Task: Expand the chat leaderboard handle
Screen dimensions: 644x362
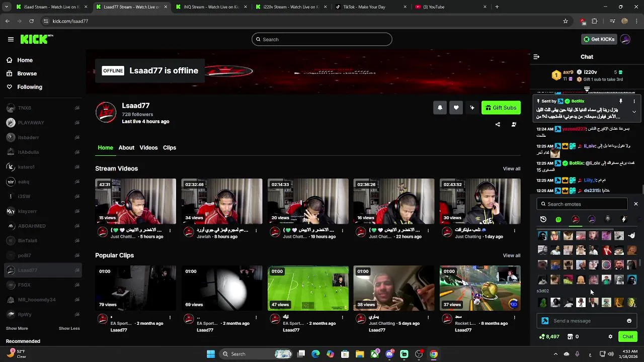Action: (587, 89)
